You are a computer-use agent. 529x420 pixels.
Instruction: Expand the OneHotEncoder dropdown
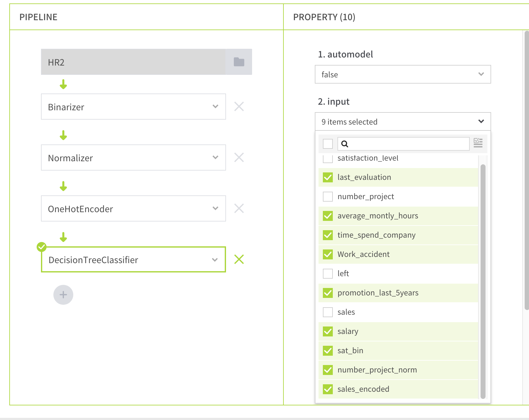tap(133, 208)
